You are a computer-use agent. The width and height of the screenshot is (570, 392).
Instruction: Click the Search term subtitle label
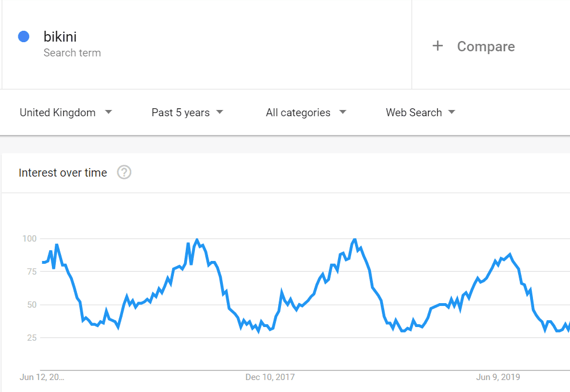point(72,52)
